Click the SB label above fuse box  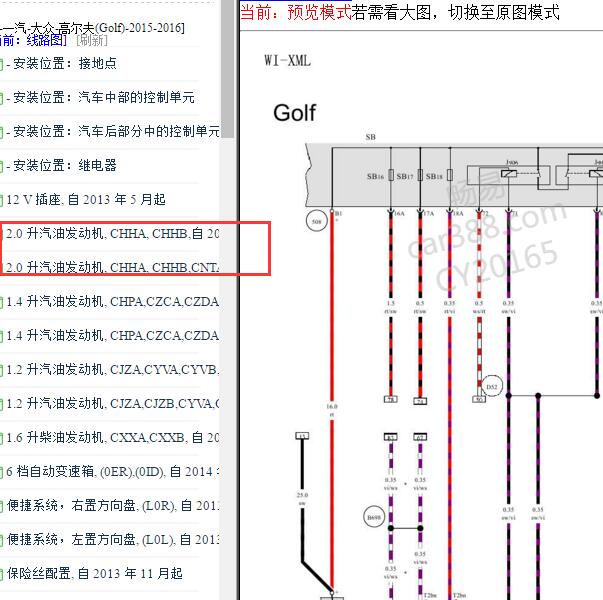(x=371, y=137)
